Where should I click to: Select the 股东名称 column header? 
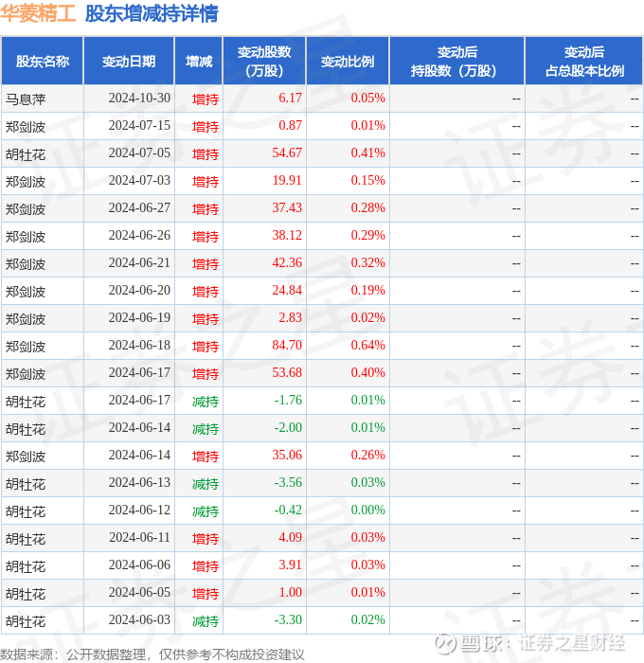[43, 62]
